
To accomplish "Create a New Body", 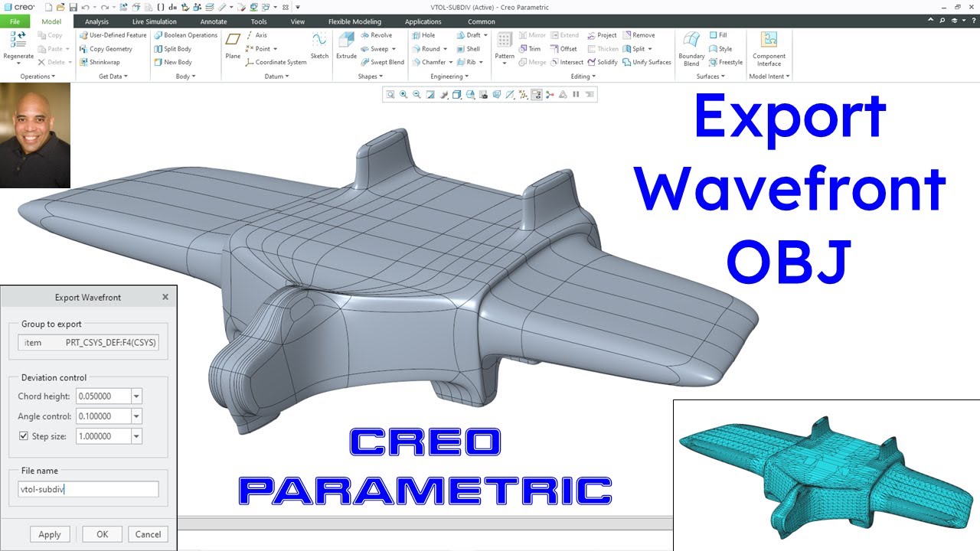I will coord(172,62).
